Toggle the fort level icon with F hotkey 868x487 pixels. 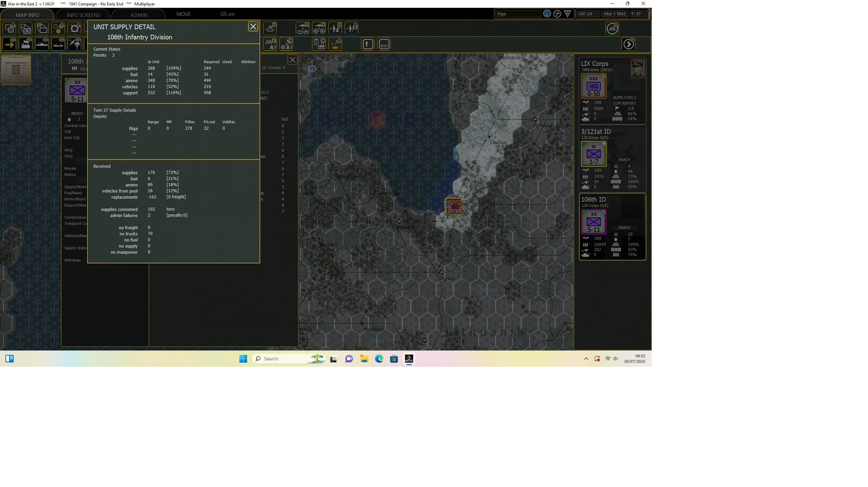[x=74, y=28]
